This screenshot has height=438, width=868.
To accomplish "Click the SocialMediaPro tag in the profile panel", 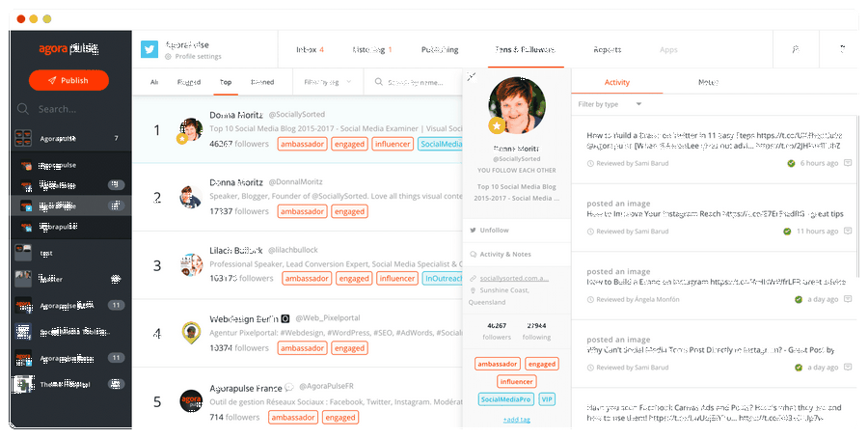I will coord(506,399).
